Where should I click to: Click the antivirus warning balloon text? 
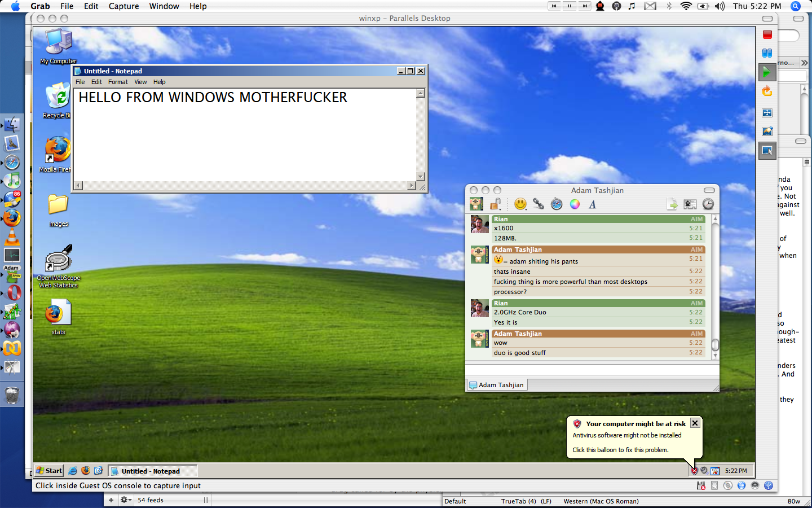(x=627, y=435)
